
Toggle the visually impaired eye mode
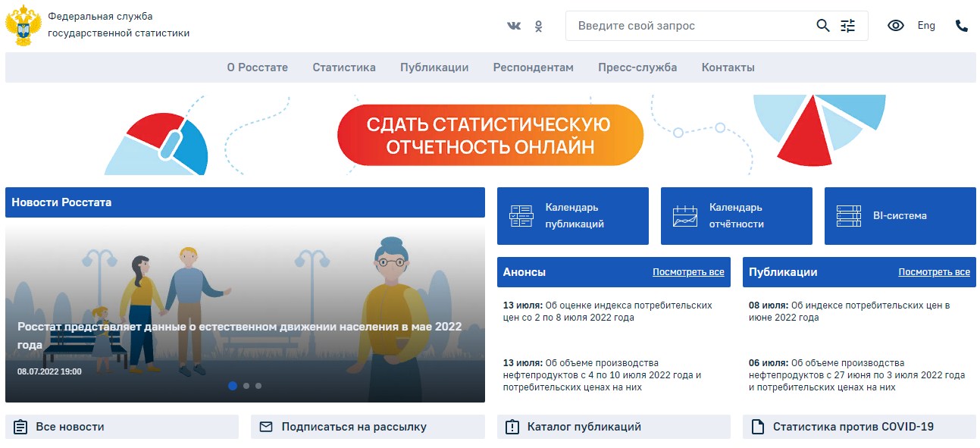click(896, 26)
